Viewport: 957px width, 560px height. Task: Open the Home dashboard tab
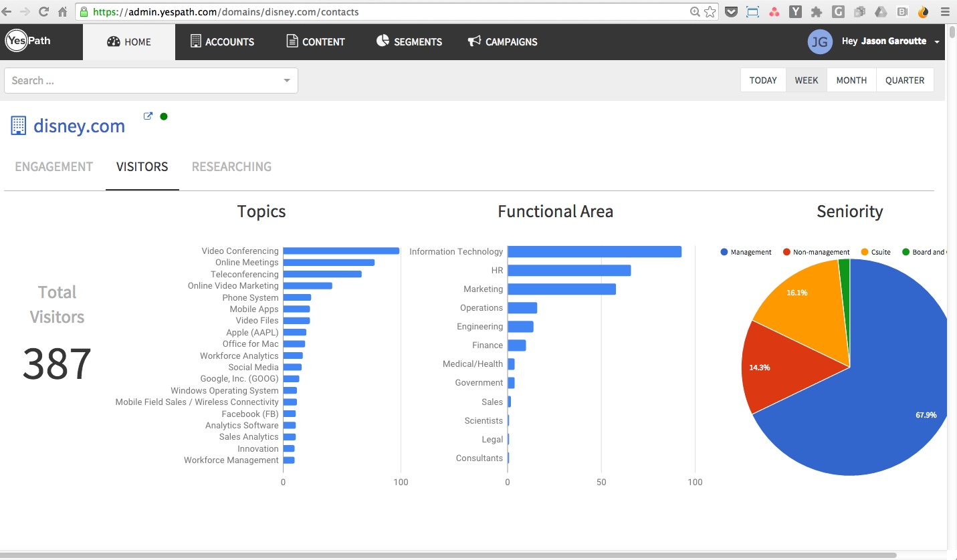click(x=129, y=41)
